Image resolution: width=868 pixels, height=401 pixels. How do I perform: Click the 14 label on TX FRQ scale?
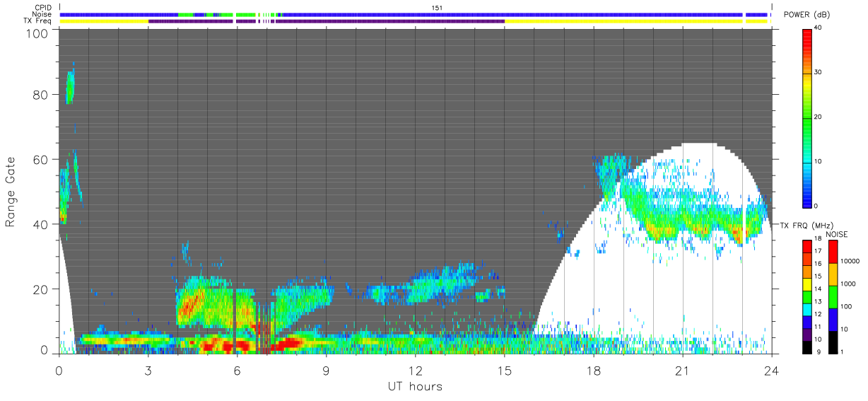[x=818, y=289]
